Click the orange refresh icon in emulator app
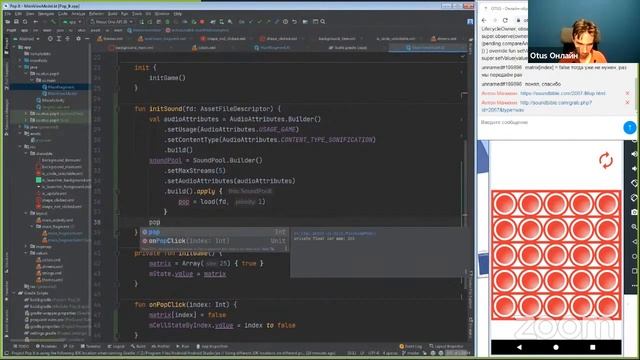The height and width of the screenshot is (360, 640). 606,160
